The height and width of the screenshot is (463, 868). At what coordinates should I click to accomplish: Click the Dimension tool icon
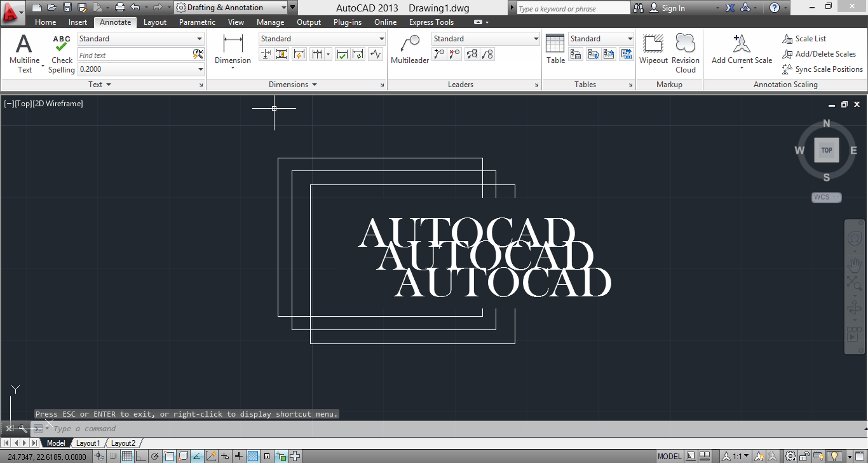(233, 43)
